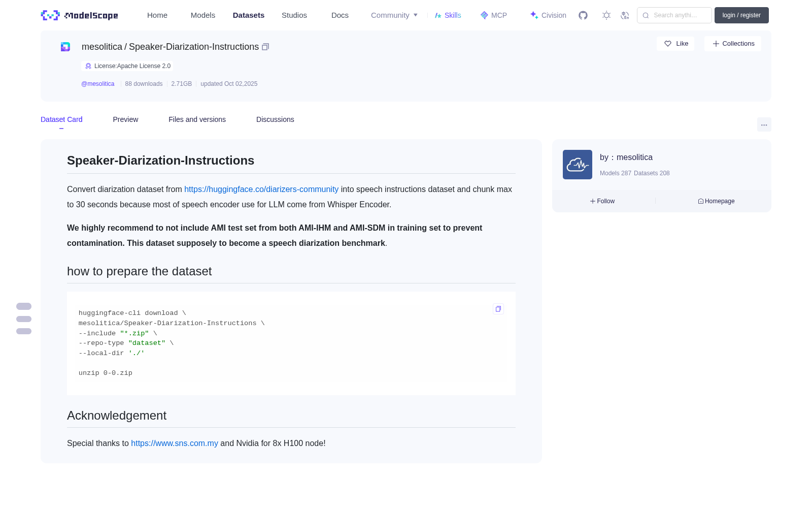Select the Dataset Card tab
812x508 pixels.
pyautogui.click(x=61, y=119)
